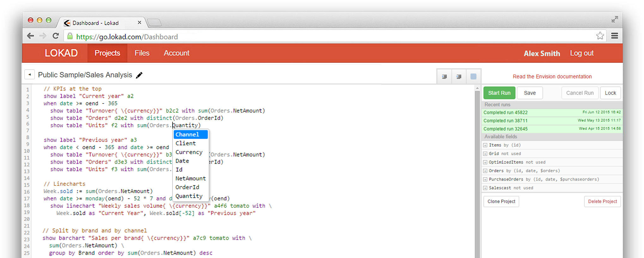This screenshot has width=644, height=258.
Task: Open a new browser tab
Action: point(154,22)
